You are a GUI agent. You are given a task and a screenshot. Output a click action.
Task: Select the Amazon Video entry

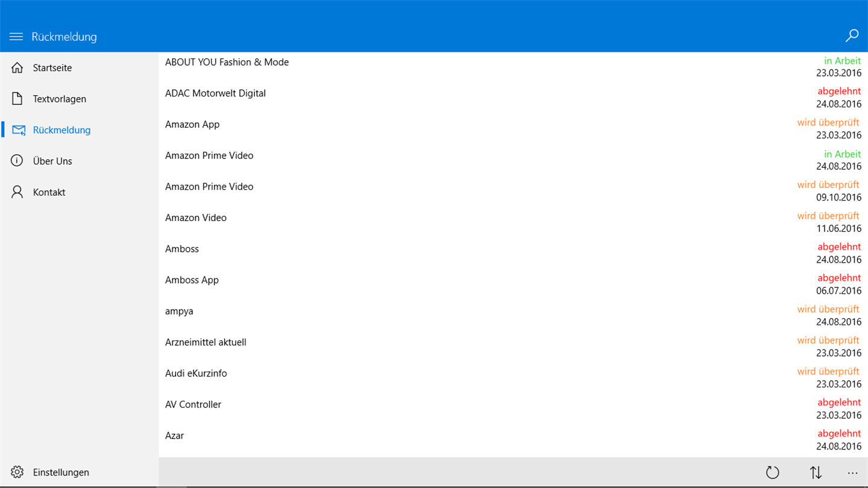(513, 222)
